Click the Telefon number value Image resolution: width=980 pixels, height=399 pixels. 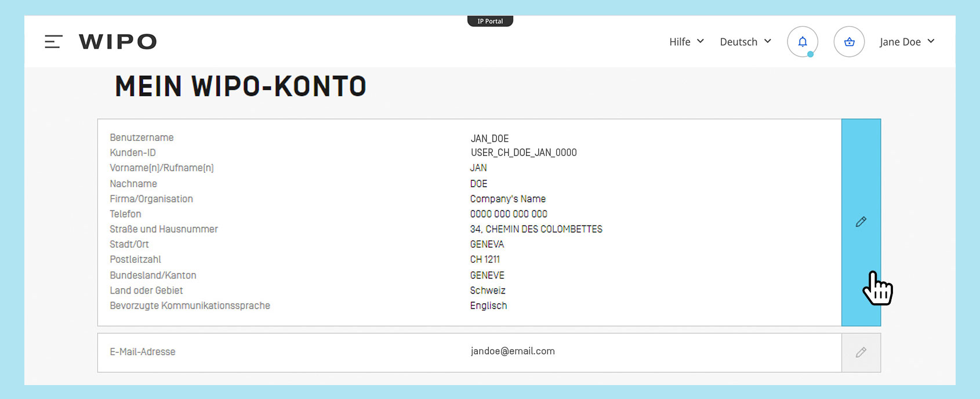point(509,214)
